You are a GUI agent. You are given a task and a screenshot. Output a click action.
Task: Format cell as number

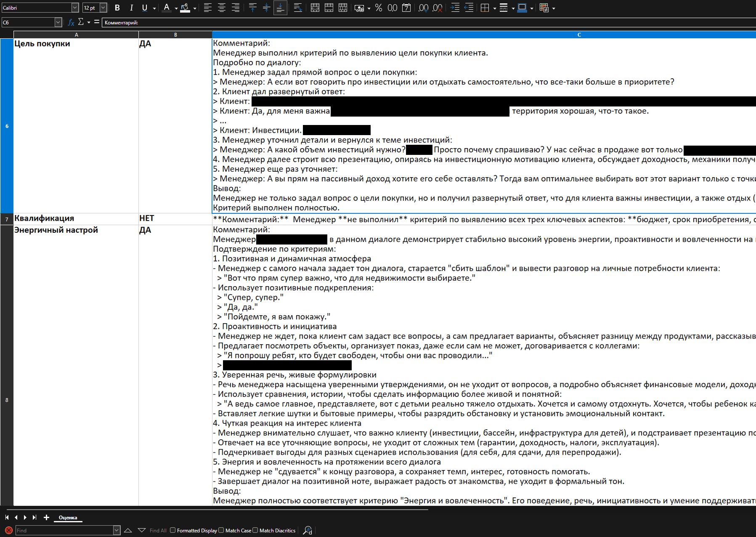click(x=393, y=8)
